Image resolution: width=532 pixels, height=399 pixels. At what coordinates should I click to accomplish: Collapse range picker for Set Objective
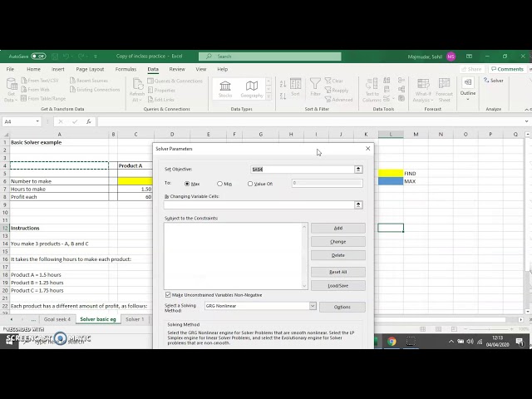358,170
